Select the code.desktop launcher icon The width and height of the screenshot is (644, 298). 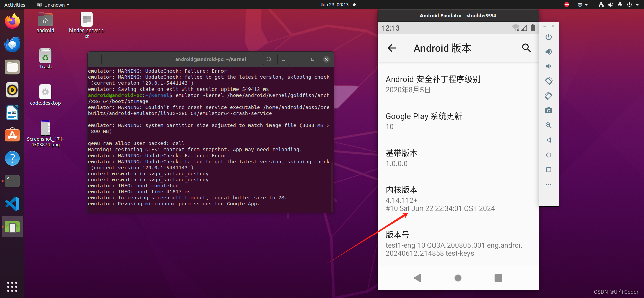pos(45,95)
